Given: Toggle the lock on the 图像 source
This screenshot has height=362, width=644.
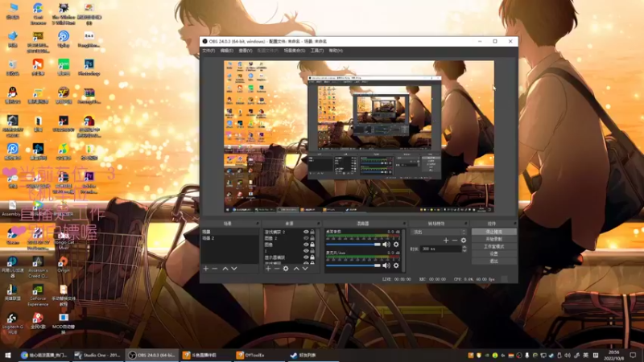Looking at the screenshot, I should (x=312, y=245).
